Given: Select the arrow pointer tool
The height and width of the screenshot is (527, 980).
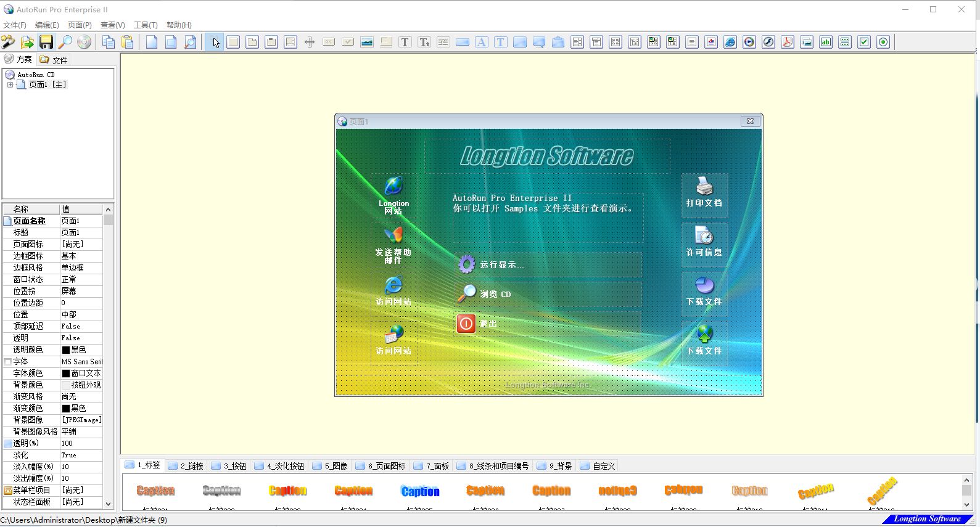Looking at the screenshot, I should click(215, 42).
